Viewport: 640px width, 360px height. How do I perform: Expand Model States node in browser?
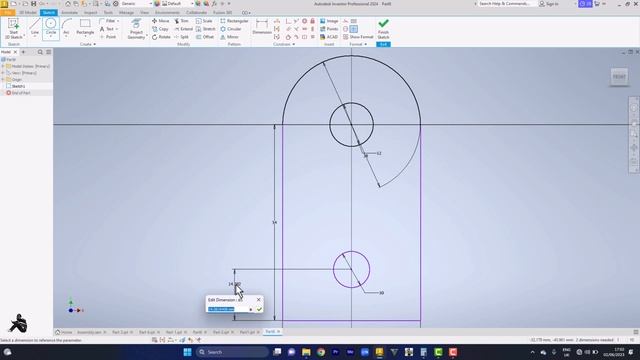pos(3,66)
